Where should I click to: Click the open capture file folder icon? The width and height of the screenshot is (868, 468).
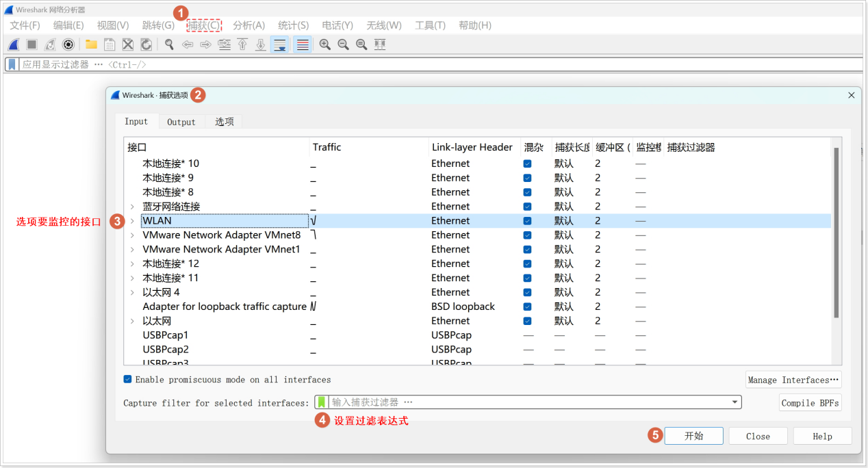[90, 44]
